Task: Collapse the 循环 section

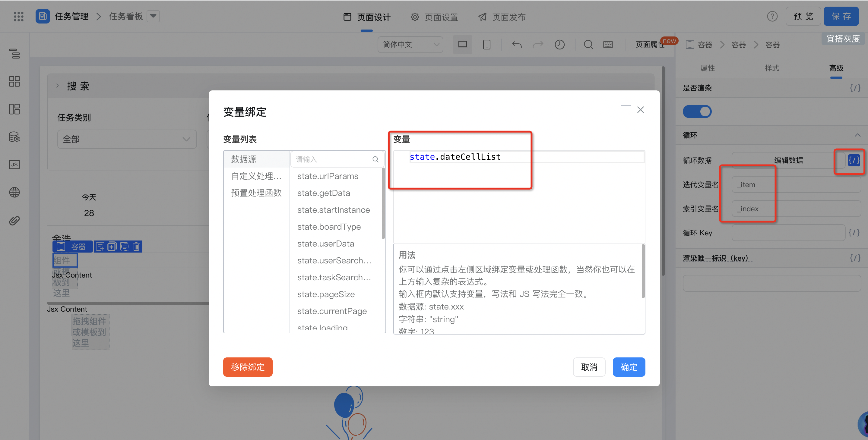Action: click(x=857, y=135)
